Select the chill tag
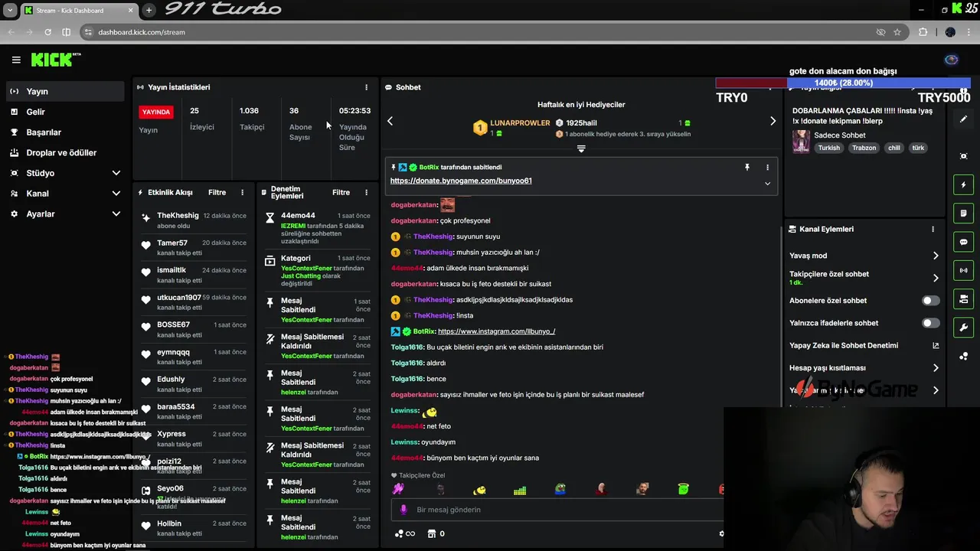 pyautogui.click(x=893, y=148)
